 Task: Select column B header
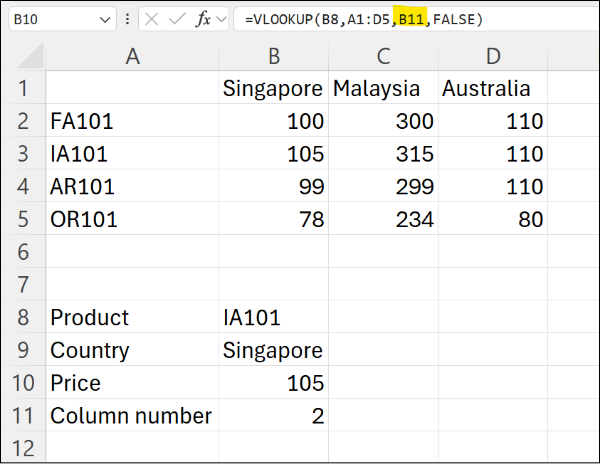click(x=273, y=57)
